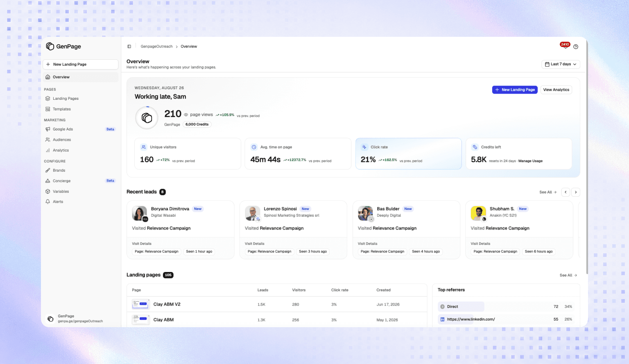Open Lorenzo Spinosi lead card
This screenshot has width=629, height=364.
[x=293, y=230]
